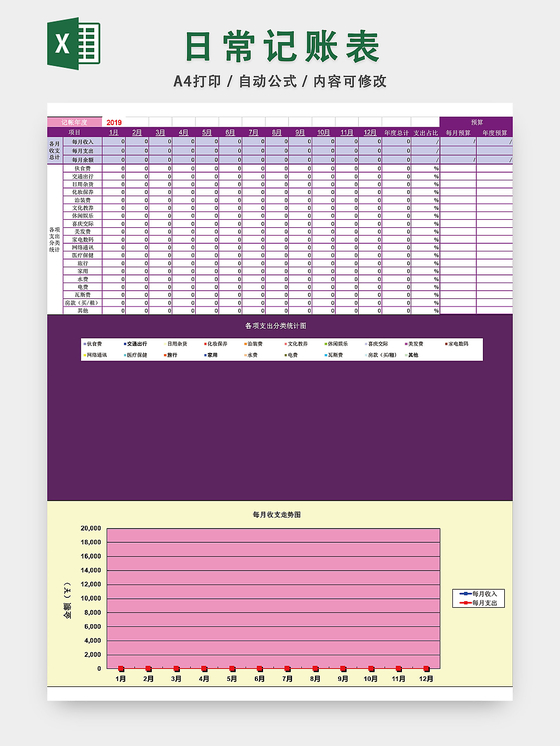
Task: Select the 网络通讯 row label
Action: (x=83, y=247)
